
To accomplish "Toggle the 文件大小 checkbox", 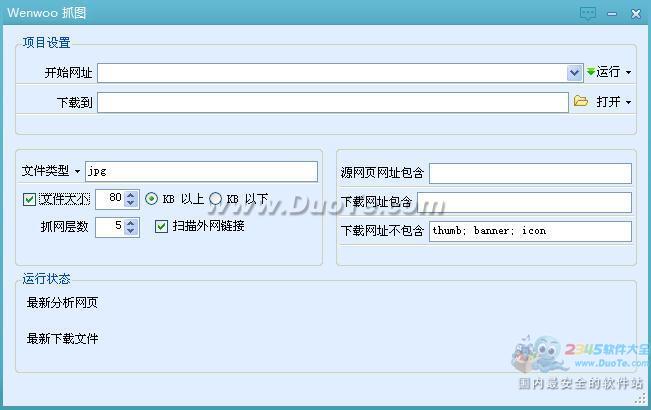I will pos(29,200).
